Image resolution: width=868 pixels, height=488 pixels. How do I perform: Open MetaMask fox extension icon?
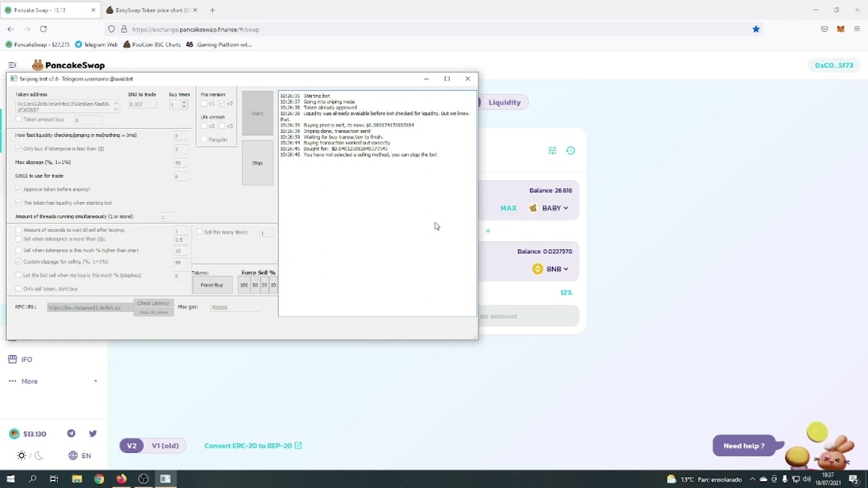point(841,29)
